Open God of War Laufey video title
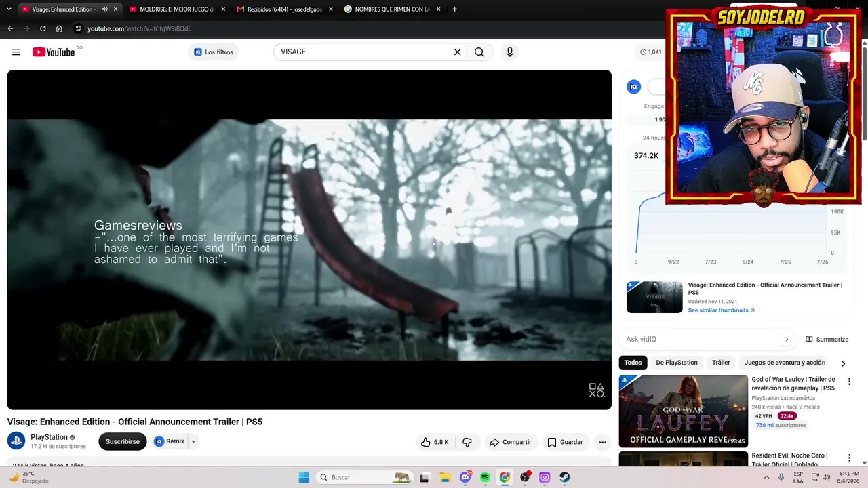The height and width of the screenshot is (488, 868). point(793,384)
